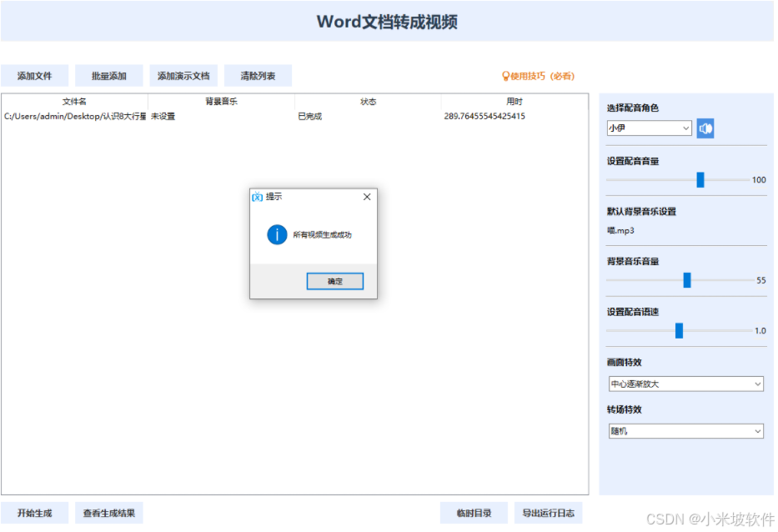This screenshot has width=778, height=532.
Task: Click the app icon in 提示 dialog title
Action: pos(257,197)
